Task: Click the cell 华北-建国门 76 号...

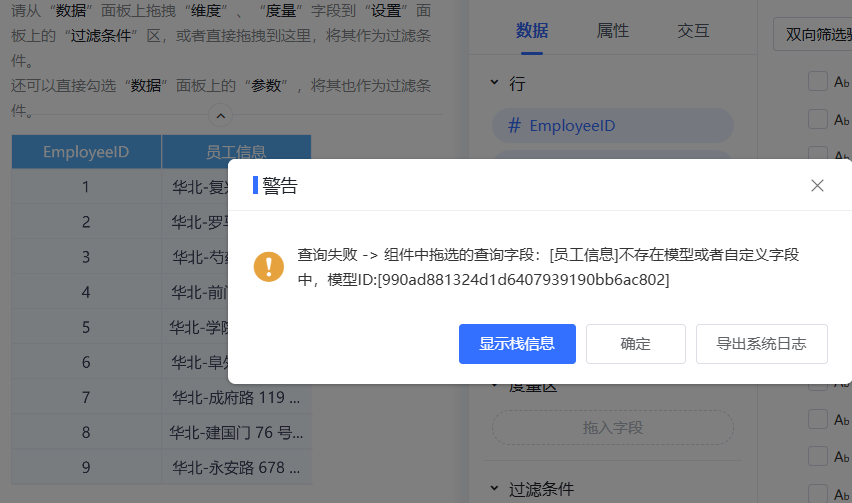Action: [236, 432]
